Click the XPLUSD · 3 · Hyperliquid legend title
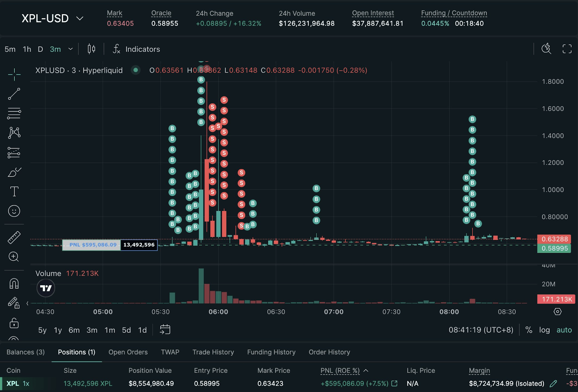 79,70
